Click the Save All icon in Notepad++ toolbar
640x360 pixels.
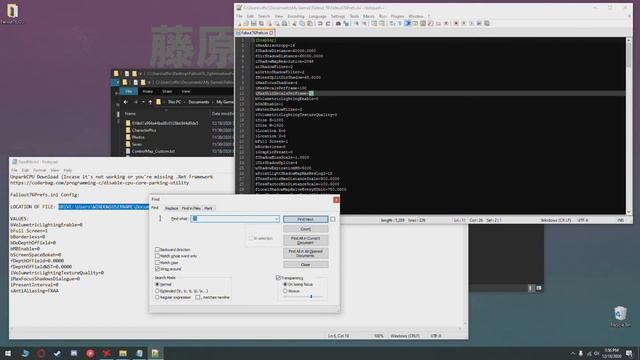pyautogui.click(x=261, y=23)
